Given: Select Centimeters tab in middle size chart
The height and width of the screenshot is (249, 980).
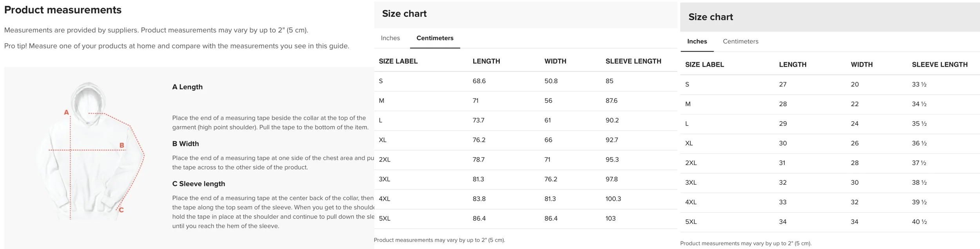Looking at the screenshot, I should tap(435, 38).
